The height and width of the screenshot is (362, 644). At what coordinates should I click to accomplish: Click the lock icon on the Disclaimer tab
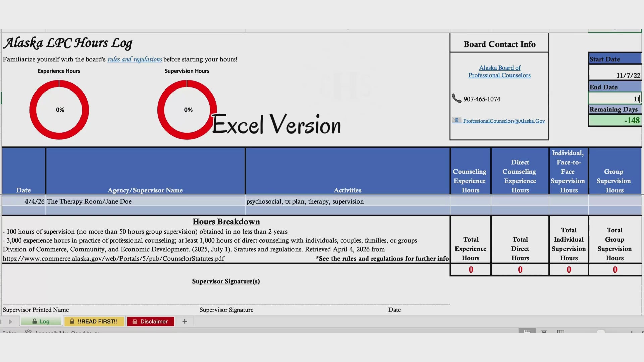point(135,321)
